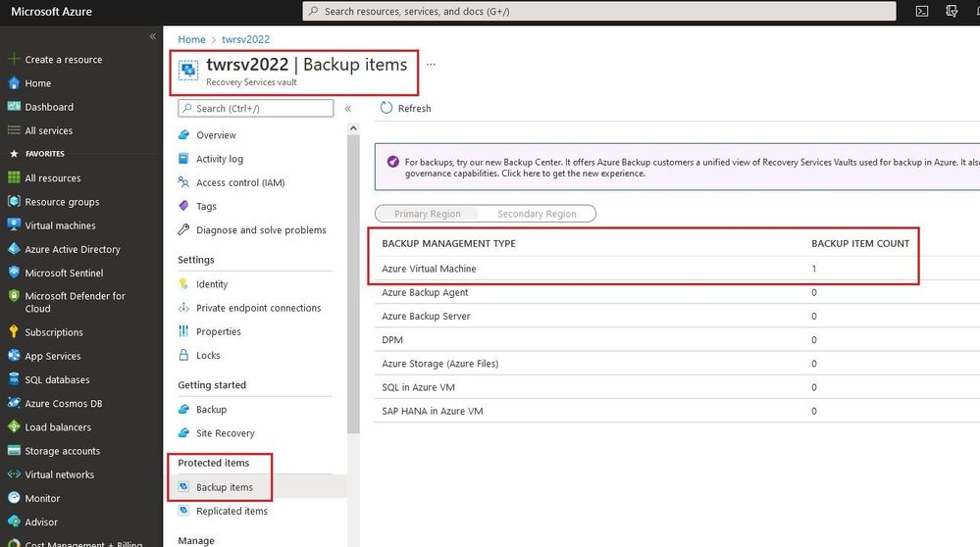Click the Monitor gauge icon
Image resolution: width=980 pixels, height=547 pixels.
tap(14, 498)
